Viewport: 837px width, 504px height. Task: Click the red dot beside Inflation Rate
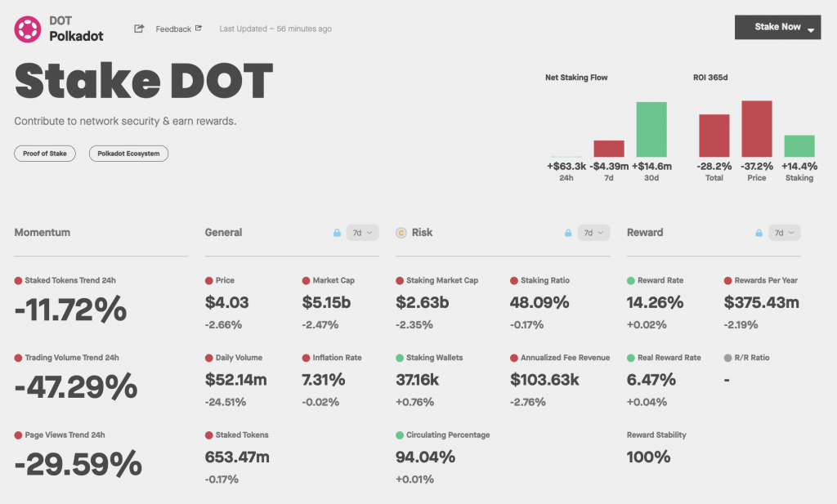(306, 358)
